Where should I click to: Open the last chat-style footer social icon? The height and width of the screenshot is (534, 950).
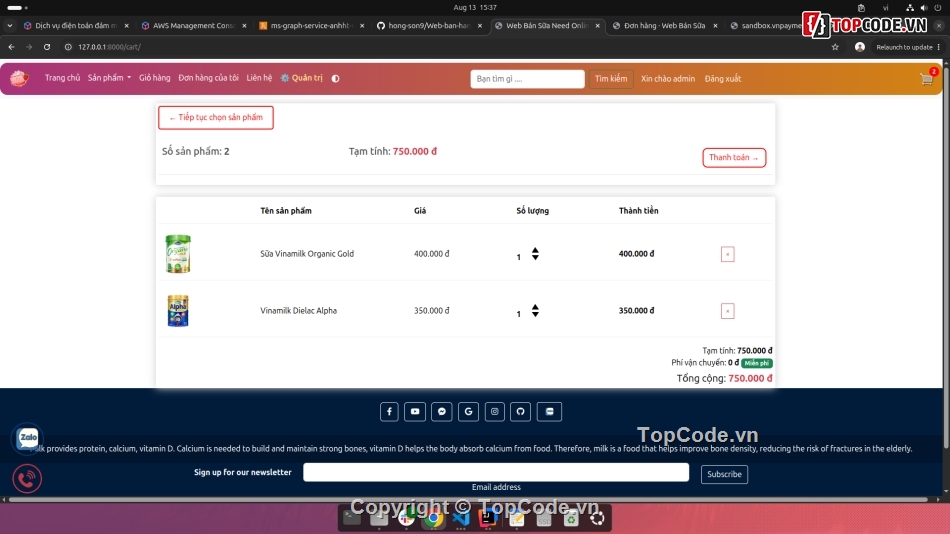coord(550,412)
